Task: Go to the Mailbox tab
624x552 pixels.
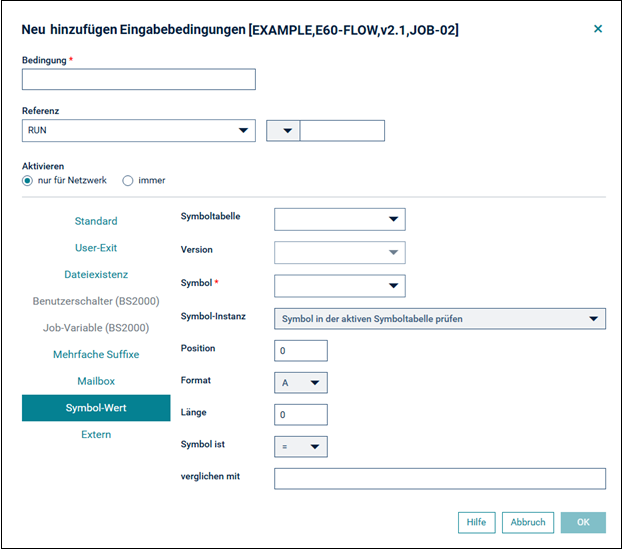Action: point(96,381)
